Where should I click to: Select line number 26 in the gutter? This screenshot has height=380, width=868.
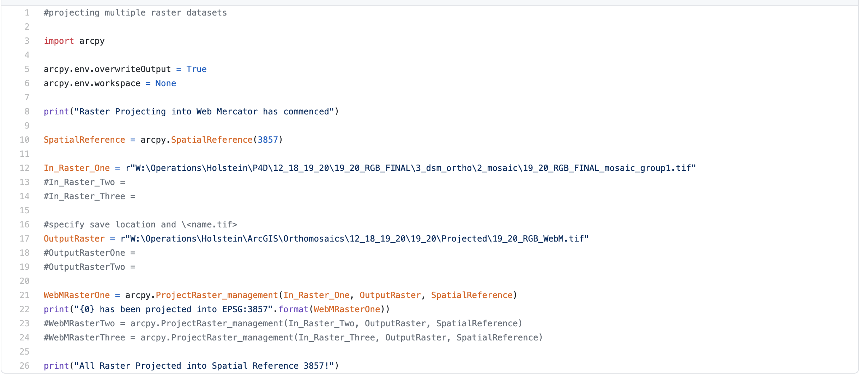[24, 366]
